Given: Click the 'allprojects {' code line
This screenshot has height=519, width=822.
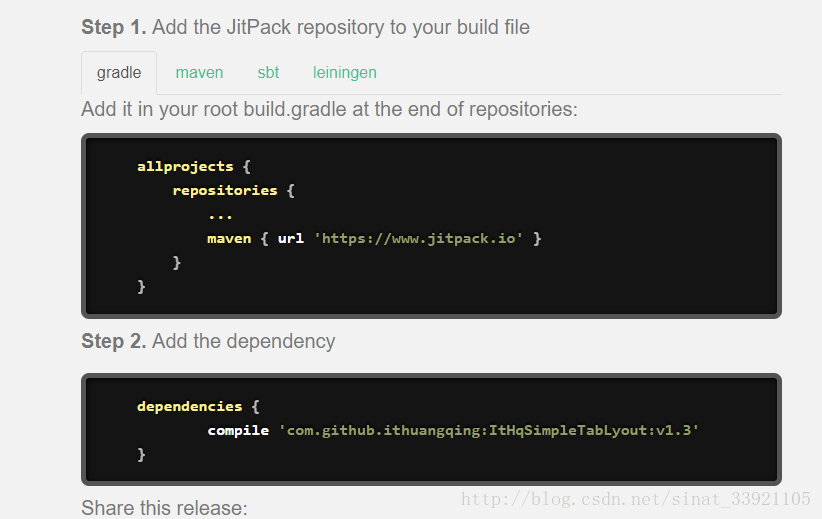Looking at the screenshot, I should click(x=194, y=167).
